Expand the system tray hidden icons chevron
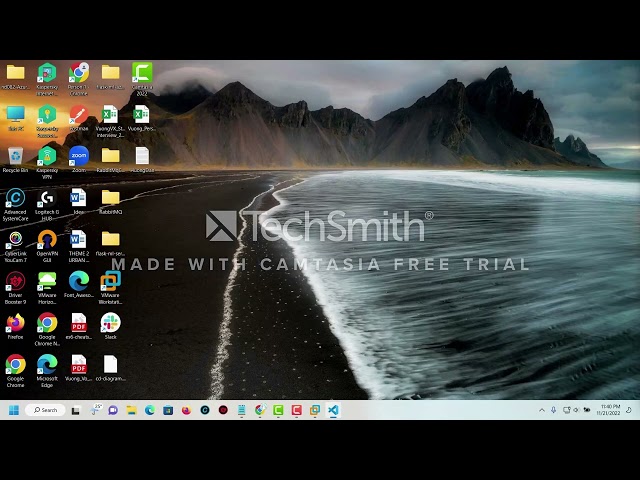 542,410
